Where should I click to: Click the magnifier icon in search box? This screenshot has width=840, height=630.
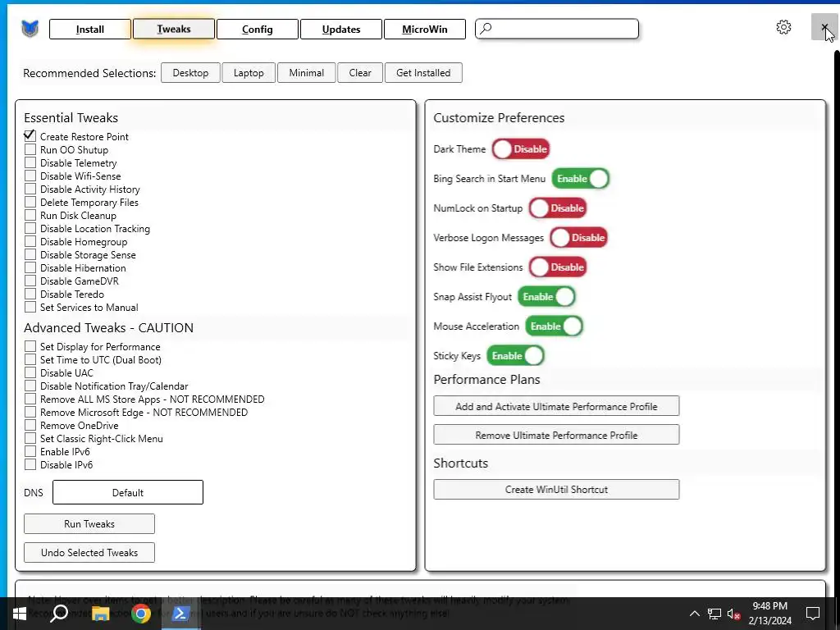point(486,29)
